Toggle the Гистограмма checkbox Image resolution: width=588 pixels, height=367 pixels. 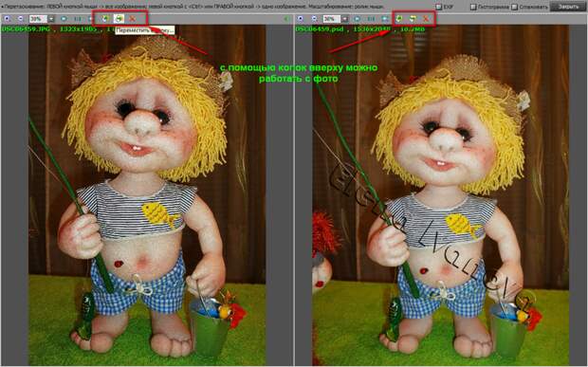click(x=473, y=7)
